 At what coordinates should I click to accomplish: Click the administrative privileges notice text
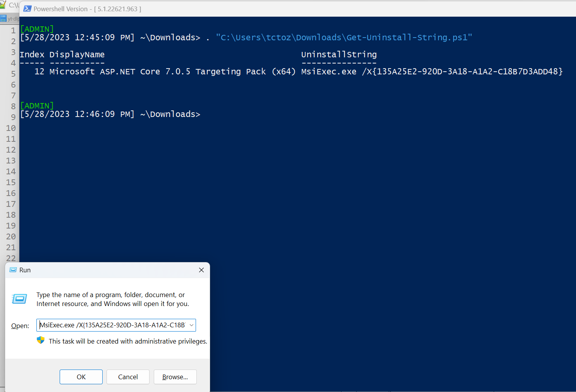(x=128, y=341)
